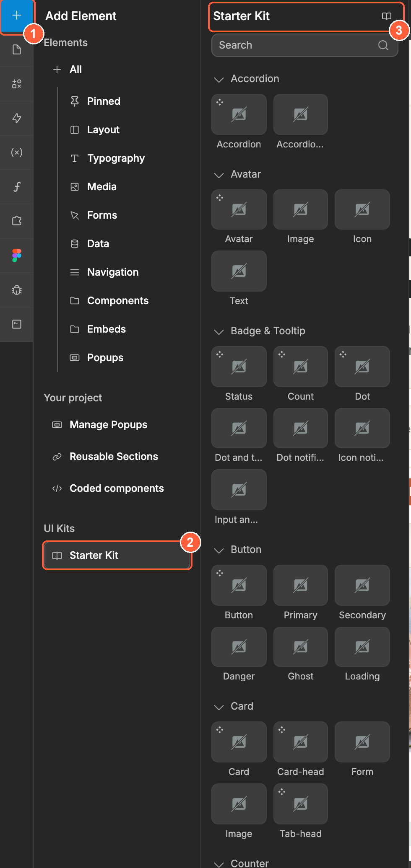The height and width of the screenshot is (868, 411).
Task: Select the Ghost button element
Action: click(301, 647)
